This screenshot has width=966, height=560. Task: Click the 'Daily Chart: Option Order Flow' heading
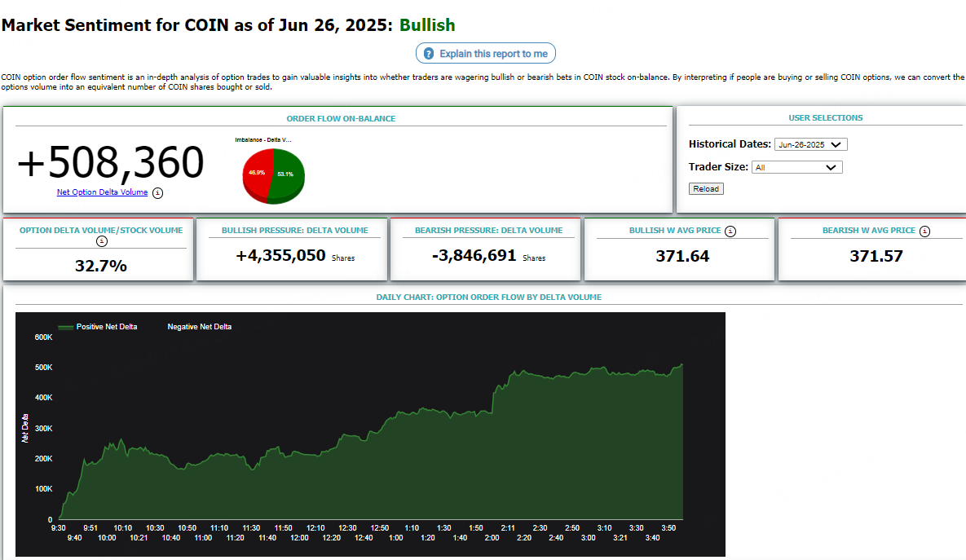(x=488, y=297)
